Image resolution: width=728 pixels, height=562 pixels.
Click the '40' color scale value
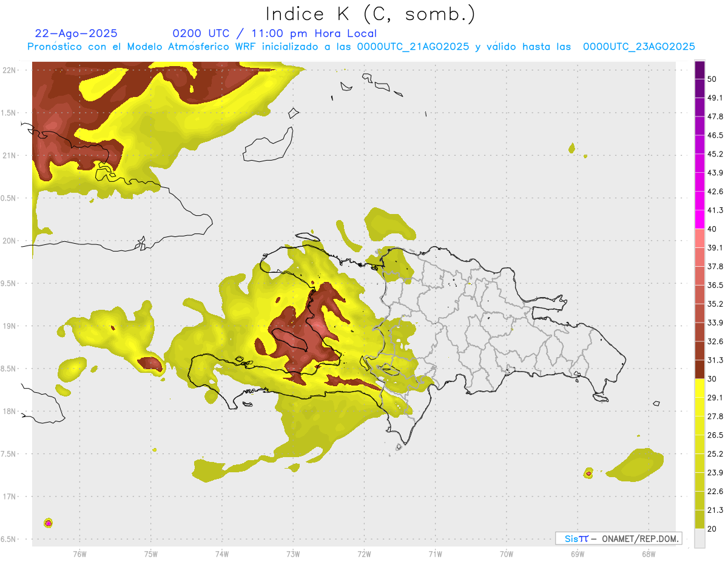click(712, 229)
